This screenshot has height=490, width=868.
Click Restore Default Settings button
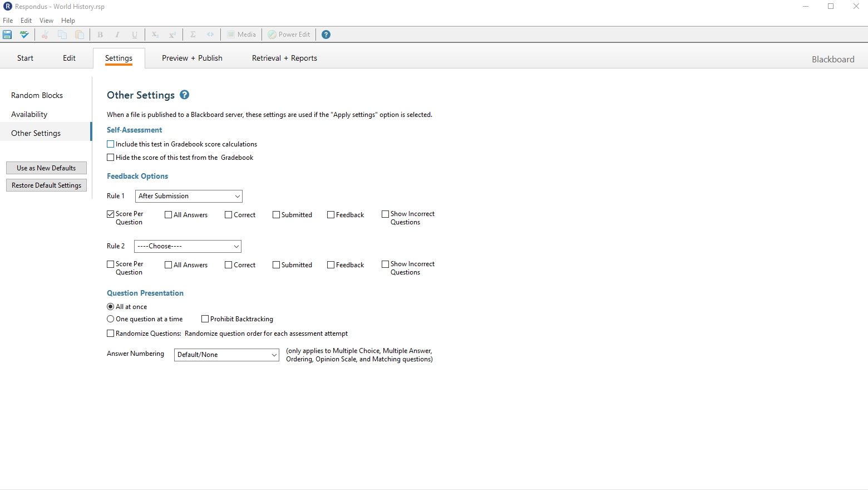point(46,185)
